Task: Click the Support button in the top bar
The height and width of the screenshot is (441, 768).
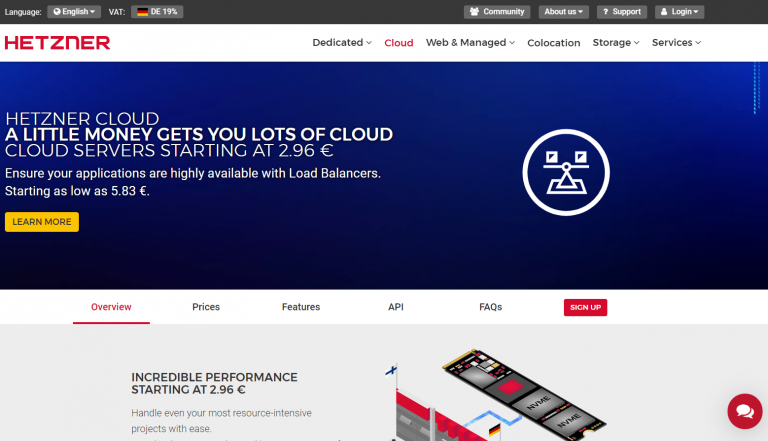Action: pyautogui.click(x=621, y=12)
